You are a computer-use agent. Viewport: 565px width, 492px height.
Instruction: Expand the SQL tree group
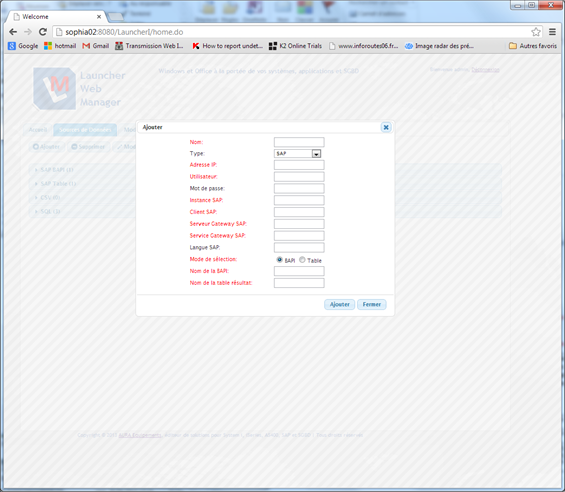47,212
